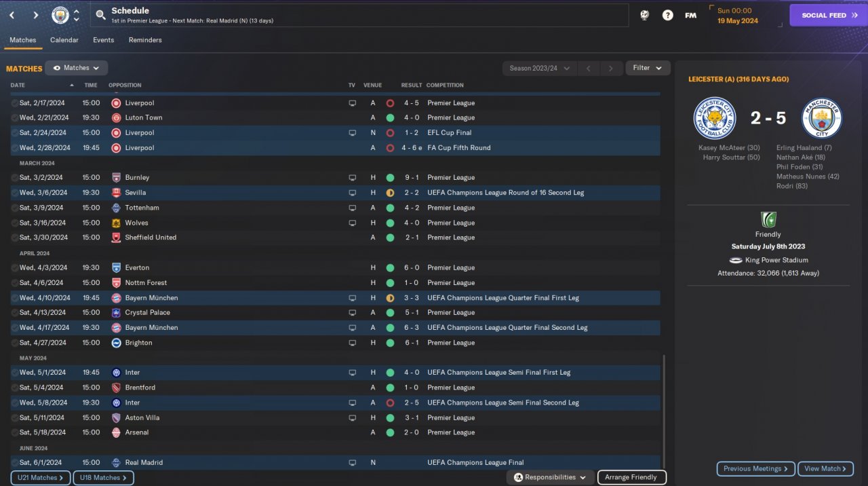Image resolution: width=868 pixels, height=486 pixels.
Task: Click the Sevilla club badge
Action: 116,193
